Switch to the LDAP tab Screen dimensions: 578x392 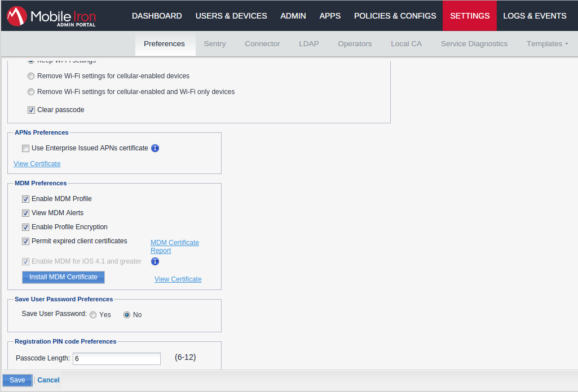click(308, 43)
